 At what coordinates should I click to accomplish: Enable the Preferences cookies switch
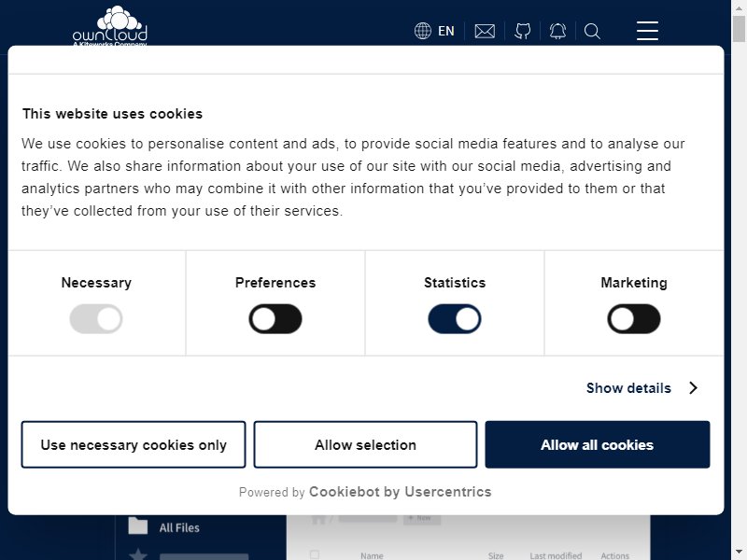tap(275, 318)
